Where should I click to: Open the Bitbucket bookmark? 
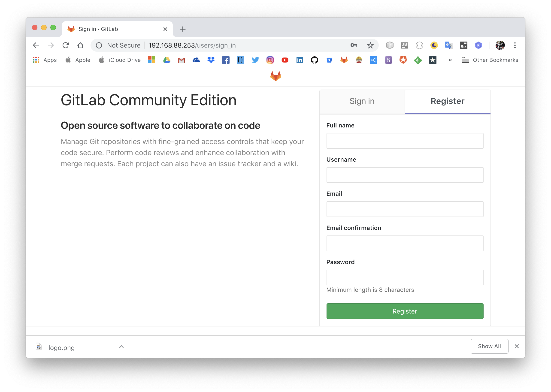pyautogui.click(x=329, y=60)
